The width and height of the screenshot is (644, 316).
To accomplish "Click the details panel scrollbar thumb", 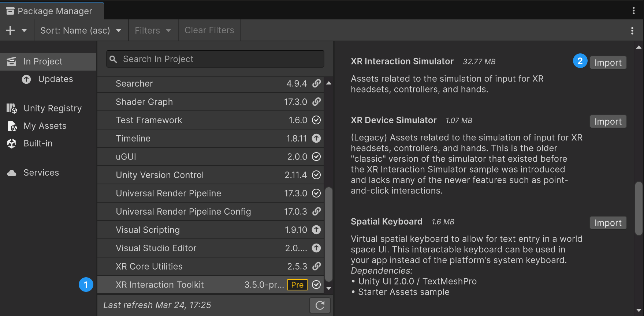I will tap(639, 208).
